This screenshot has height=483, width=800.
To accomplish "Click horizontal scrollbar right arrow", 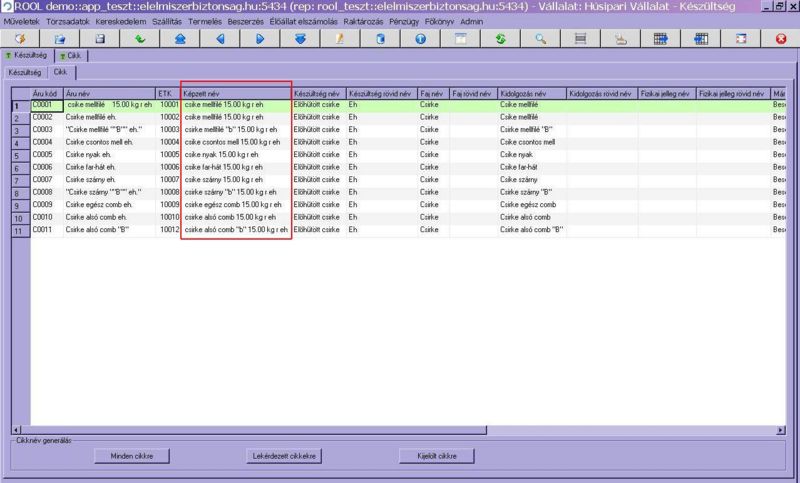I will click(781, 430).
